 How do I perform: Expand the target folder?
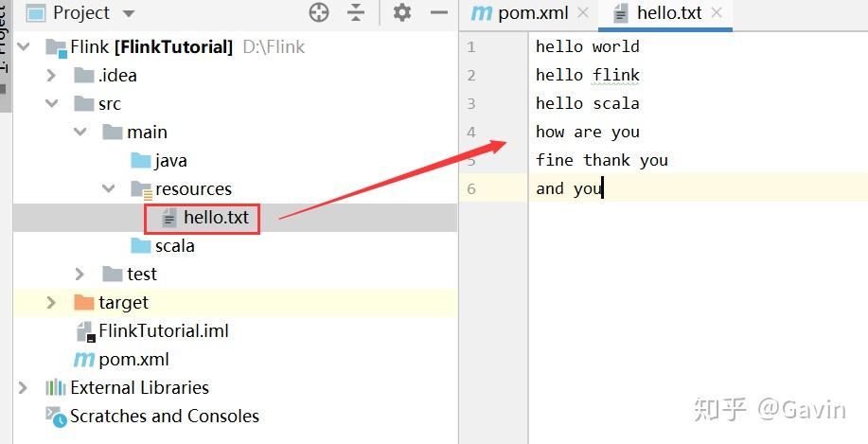click(52, 302)
